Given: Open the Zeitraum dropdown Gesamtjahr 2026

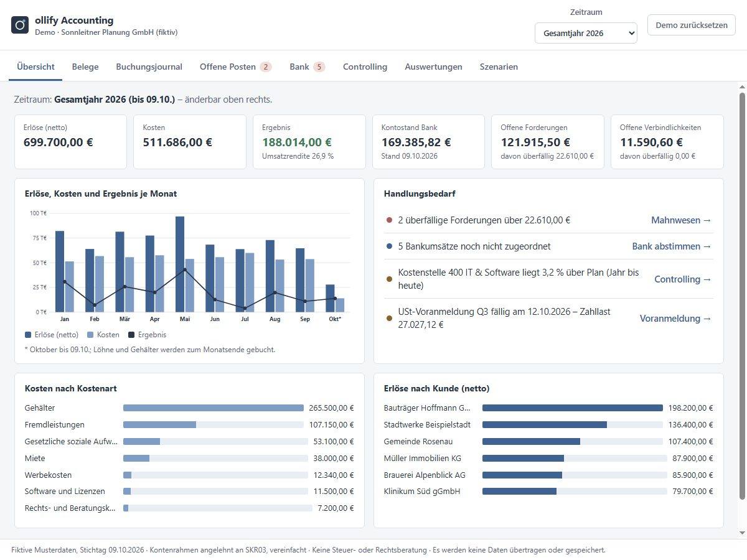Looking at the screenshot, I should pyautogui.click(x=586, y=33).
